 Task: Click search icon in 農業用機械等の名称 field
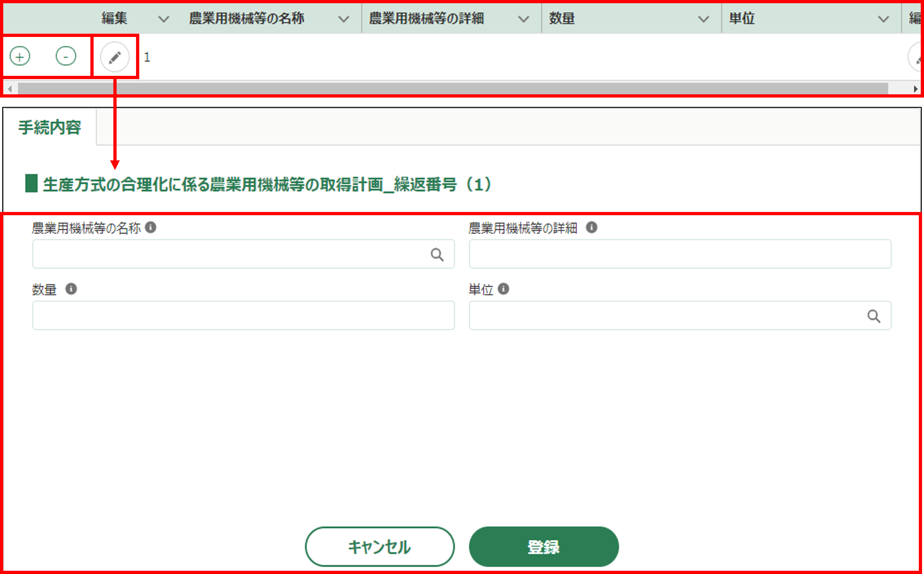437,255
